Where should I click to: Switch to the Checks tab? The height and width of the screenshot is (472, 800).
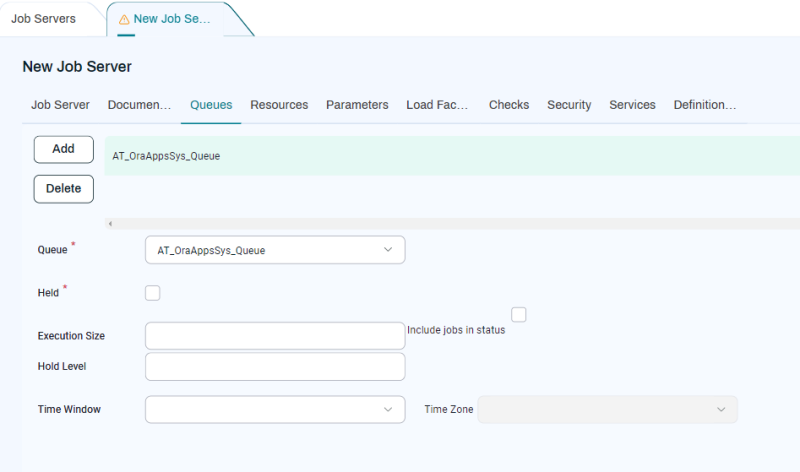click(509, 105)
